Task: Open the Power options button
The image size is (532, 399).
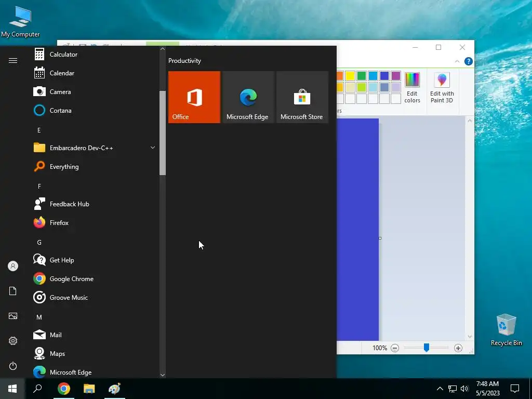Action: click(x=13, y=366)
